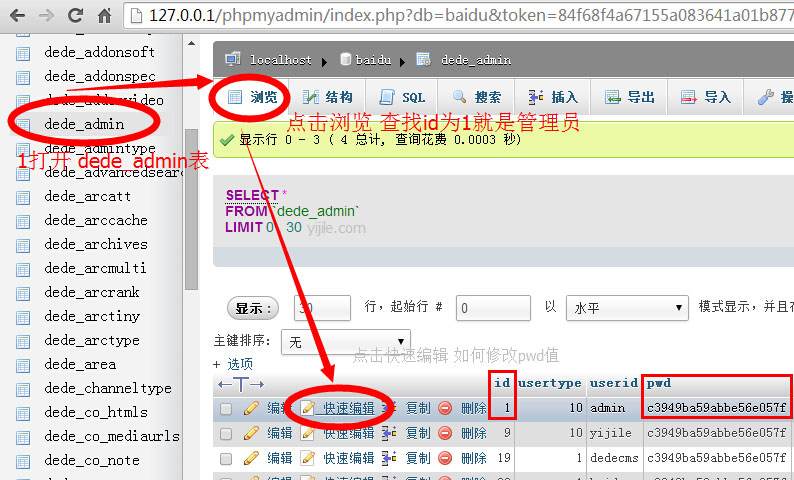Image resolution: width=794 pixels, height=480 pixels.
Task: Click the browser back arrow
Action: tap(17, 15)
